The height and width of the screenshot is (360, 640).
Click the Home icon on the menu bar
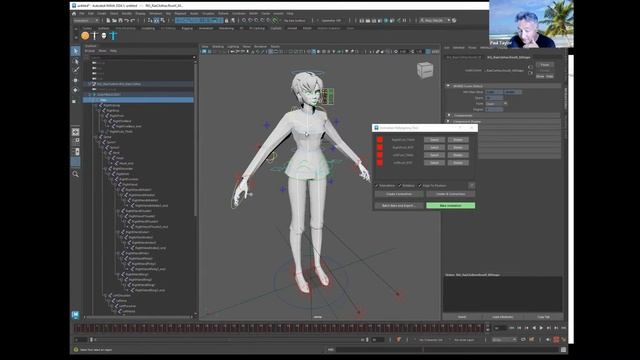pos(74,13)
